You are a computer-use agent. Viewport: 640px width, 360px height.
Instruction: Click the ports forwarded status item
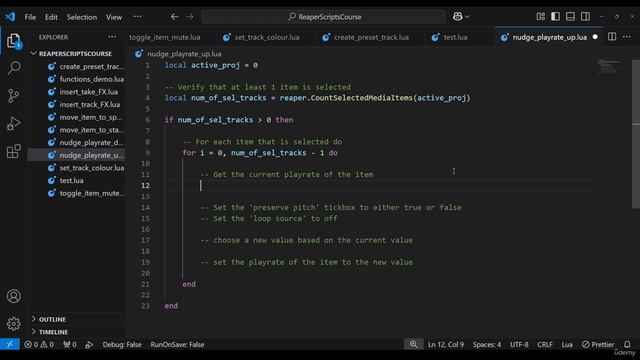coord(70,344)
